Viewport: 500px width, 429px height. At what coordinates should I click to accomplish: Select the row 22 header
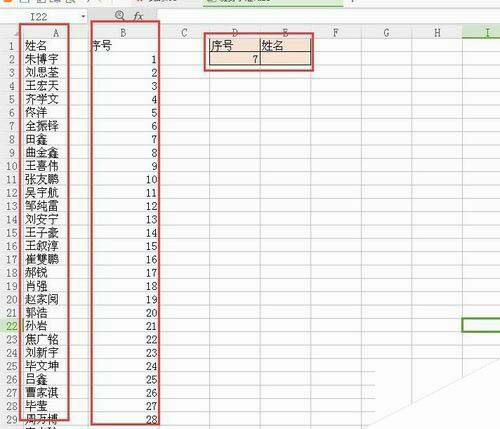[12, 326]
